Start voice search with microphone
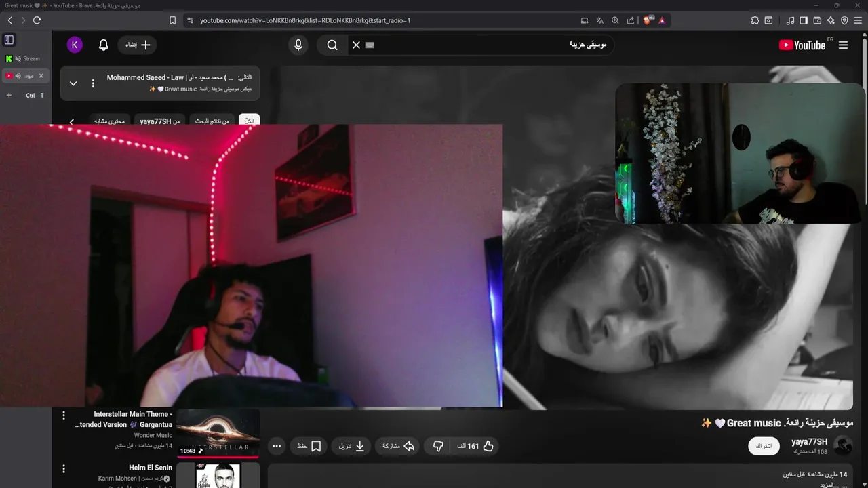Viewport: 868px width, 488px height. click(298, 45)
